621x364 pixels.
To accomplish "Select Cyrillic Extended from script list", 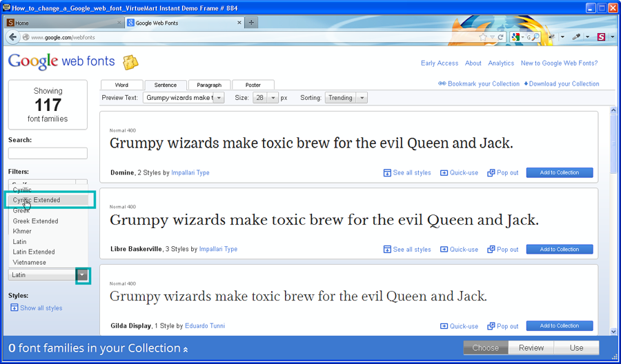I will point(37,200).
